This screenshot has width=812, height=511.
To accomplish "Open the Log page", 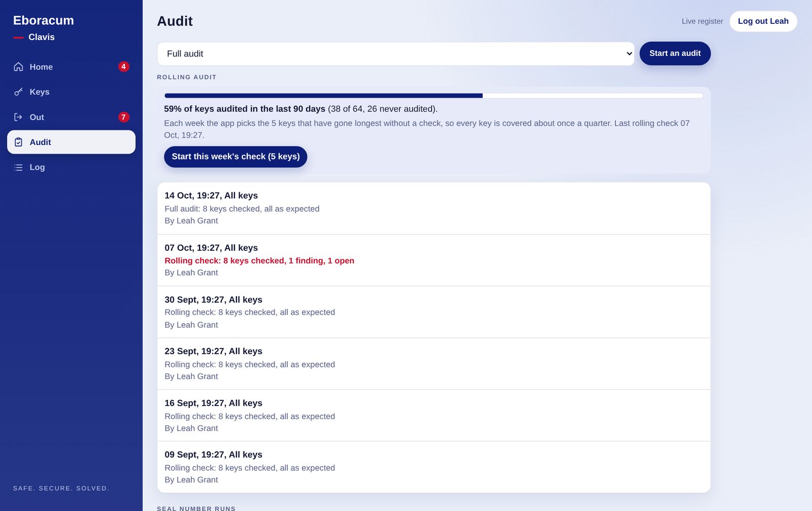I will (71, 167).
